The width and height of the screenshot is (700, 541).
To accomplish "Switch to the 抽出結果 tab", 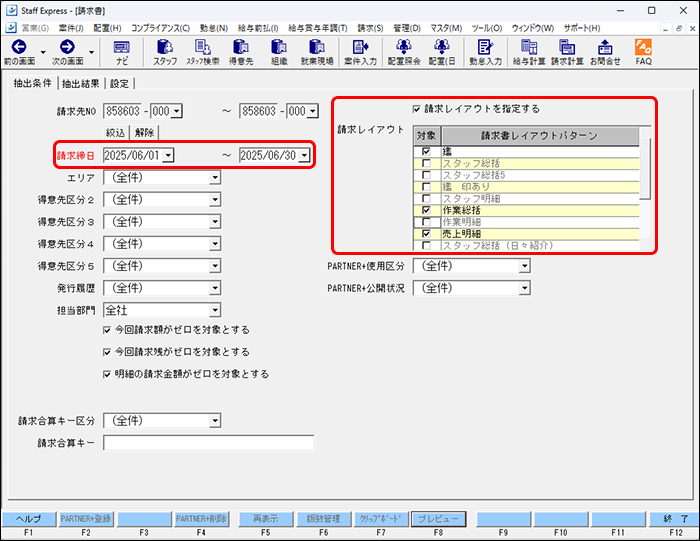I will coord(80,83).
